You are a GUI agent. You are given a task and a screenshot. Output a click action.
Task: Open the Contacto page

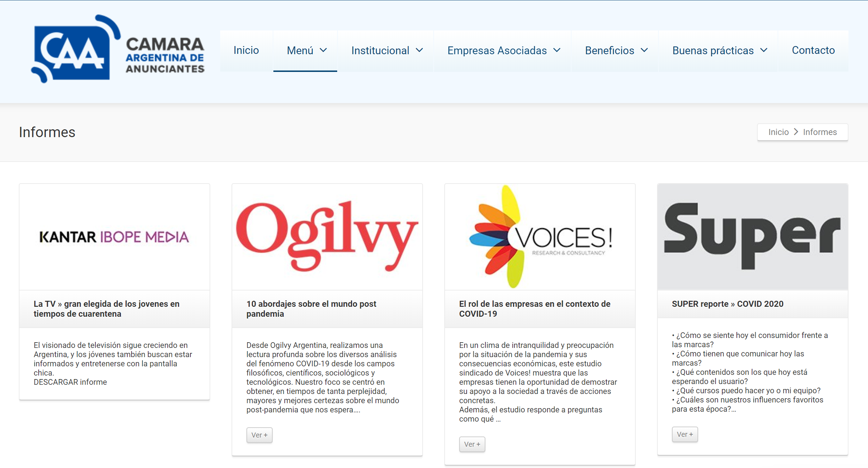pos(813,51)
